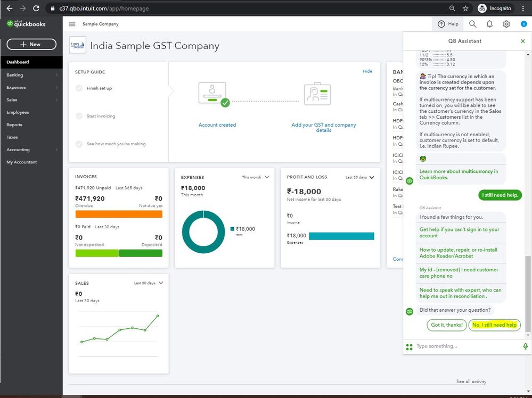
Task: Open the settings gear icon
Action: click(x=506, y=24)
